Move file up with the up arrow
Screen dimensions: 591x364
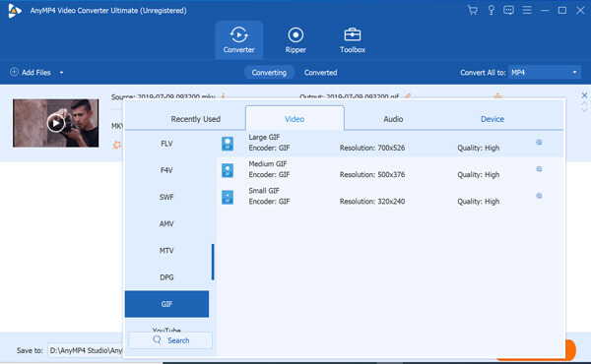[584, 103]
